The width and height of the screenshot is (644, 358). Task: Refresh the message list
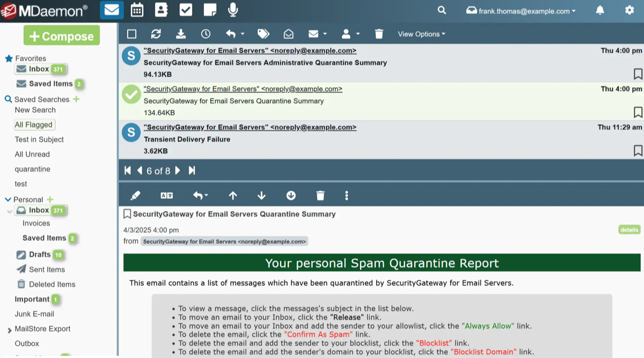(x=156, y=34)
